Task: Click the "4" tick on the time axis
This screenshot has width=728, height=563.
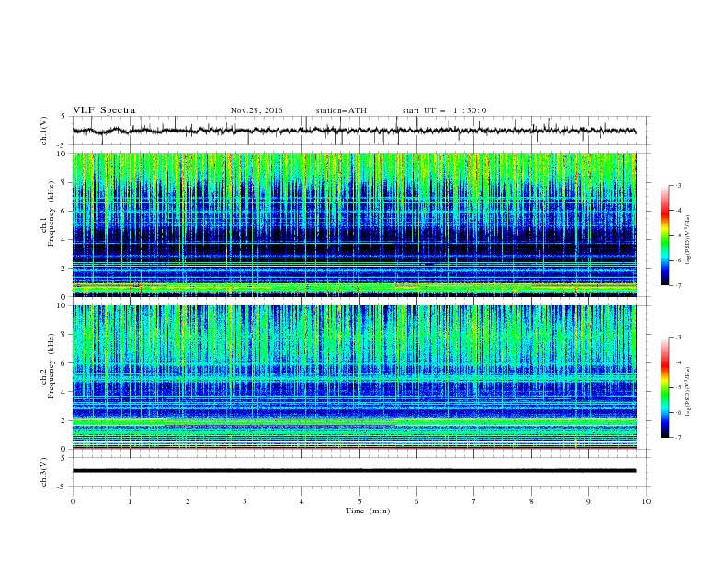Action: [x=301, y=501]
